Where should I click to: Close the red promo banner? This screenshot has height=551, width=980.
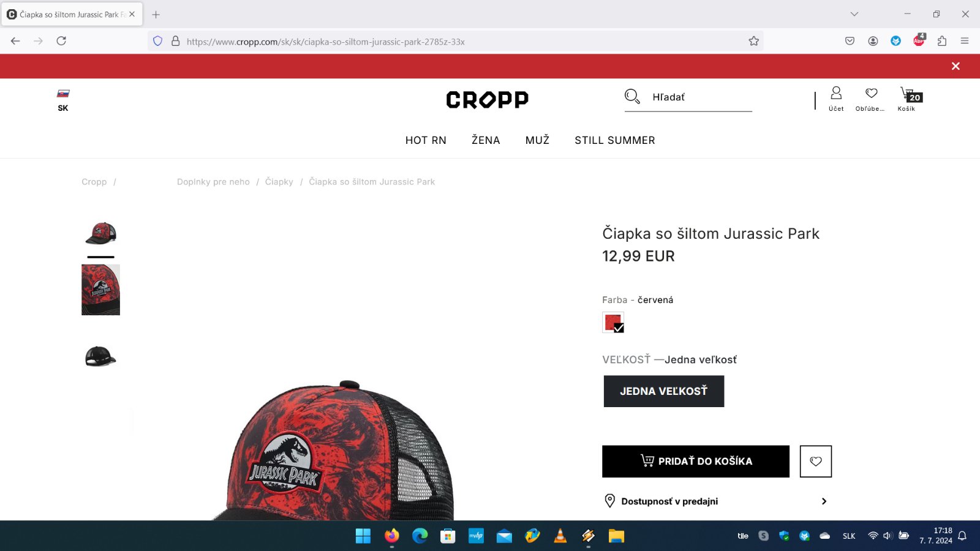(x=956, y=66)
